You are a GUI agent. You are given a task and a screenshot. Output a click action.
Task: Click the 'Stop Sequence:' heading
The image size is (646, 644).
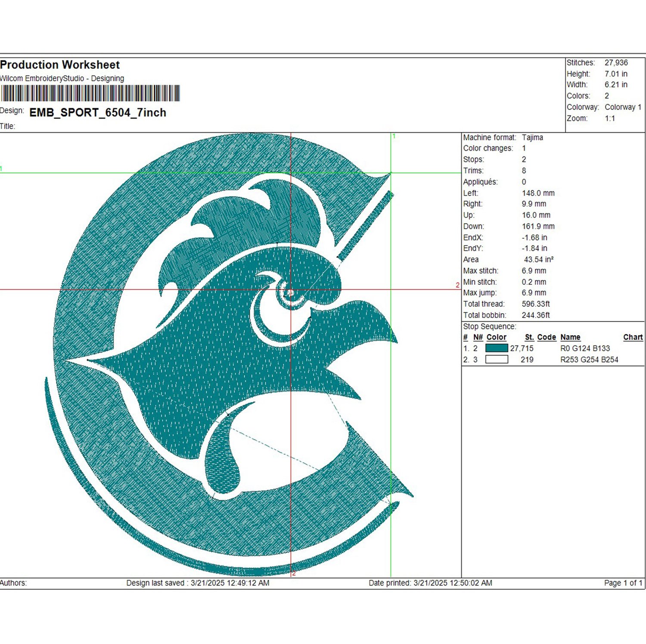490,327
